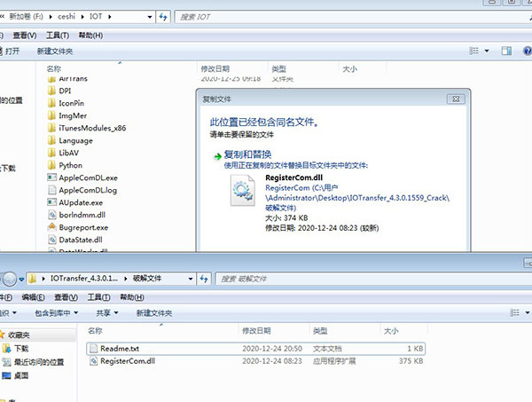Click the Favorites star icon in sidebar
This screenshot has height=402, width=532.
coord(3,335)
